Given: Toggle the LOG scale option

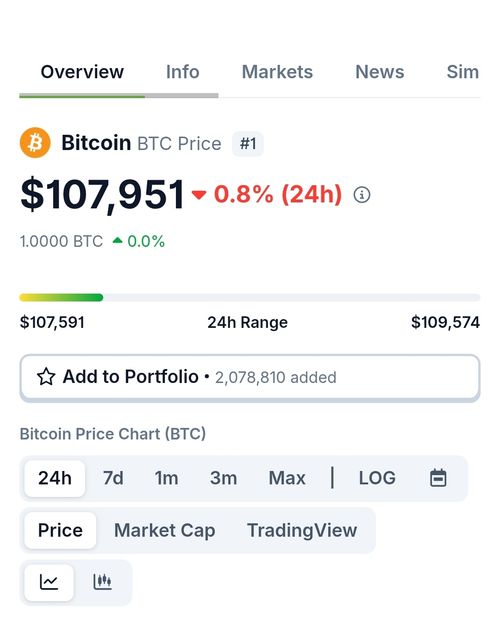Looking at the screenshot, I should point(377,478).
